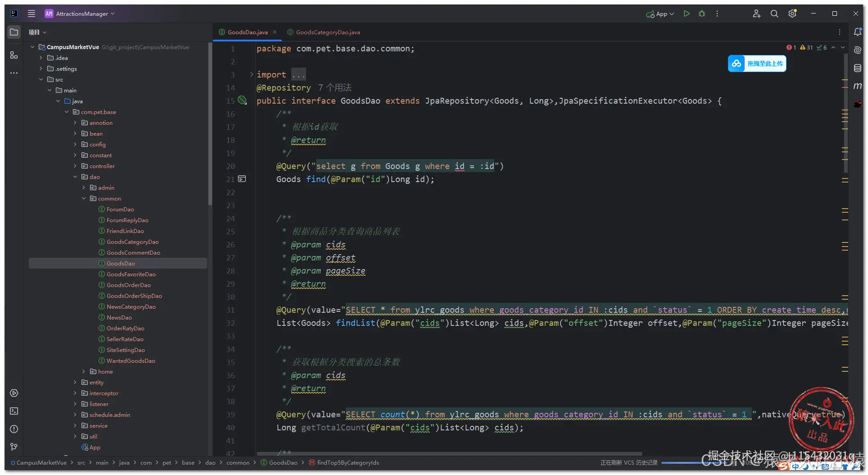Jump to previous highlighted problem arrow

[x=833, y=47]
